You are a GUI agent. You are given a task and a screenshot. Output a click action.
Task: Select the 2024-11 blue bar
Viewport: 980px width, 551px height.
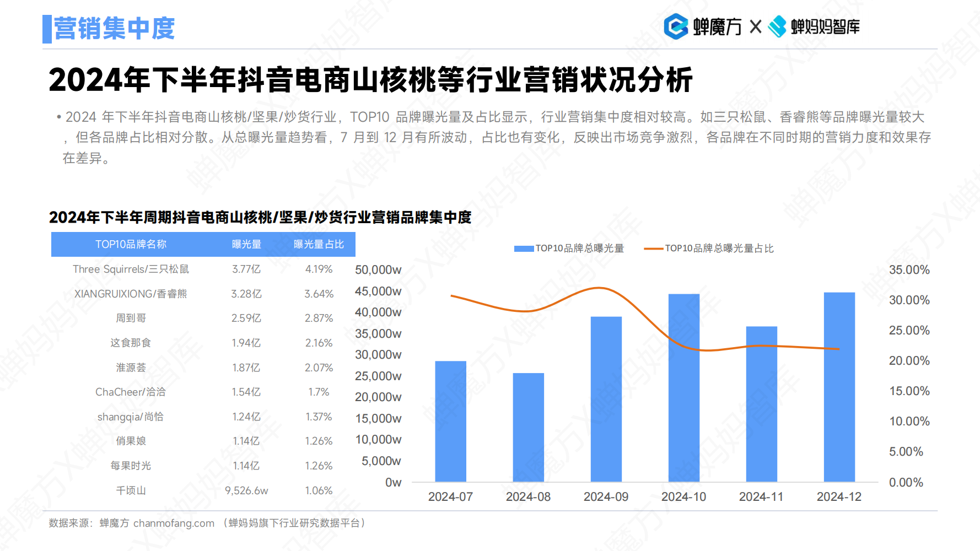(761, 404)
